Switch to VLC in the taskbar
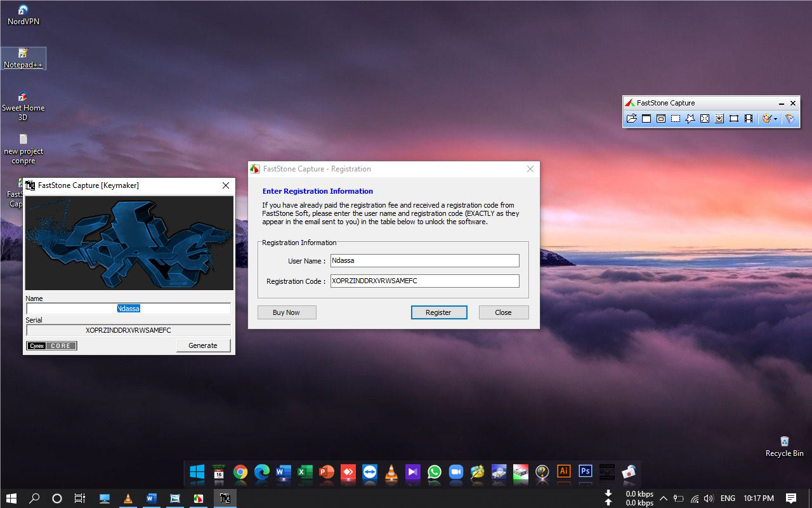This screenshot has width=812, height=508. pos(128,498)
